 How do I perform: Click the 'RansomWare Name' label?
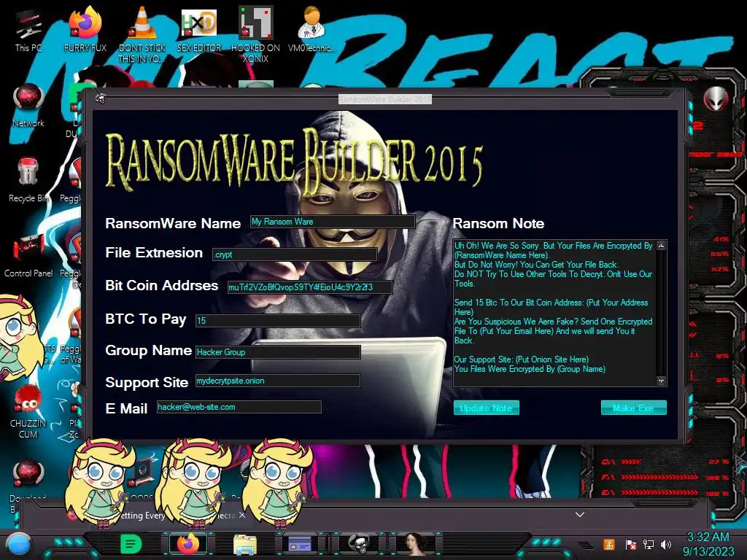point(173,223)
